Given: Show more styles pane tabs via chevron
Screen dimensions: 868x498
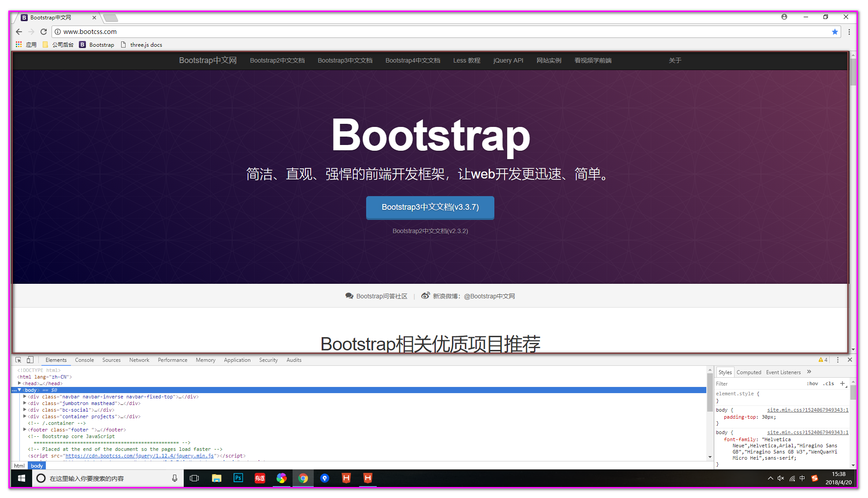Looking at the screenshot, I should tap(809, 372).
